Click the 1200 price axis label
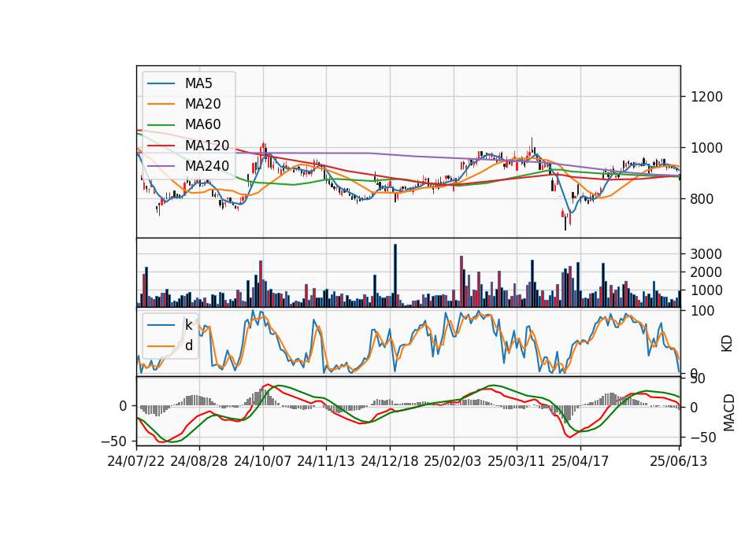 point(706,98)
